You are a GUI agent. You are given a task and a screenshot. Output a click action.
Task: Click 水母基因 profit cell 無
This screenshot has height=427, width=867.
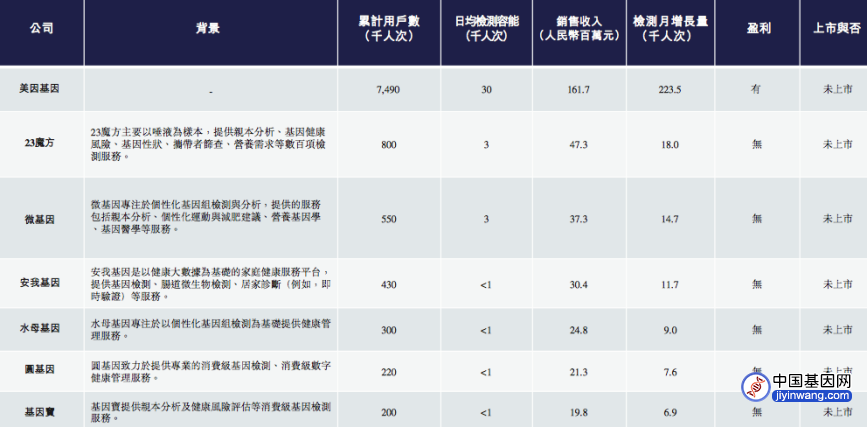[756, 330]
